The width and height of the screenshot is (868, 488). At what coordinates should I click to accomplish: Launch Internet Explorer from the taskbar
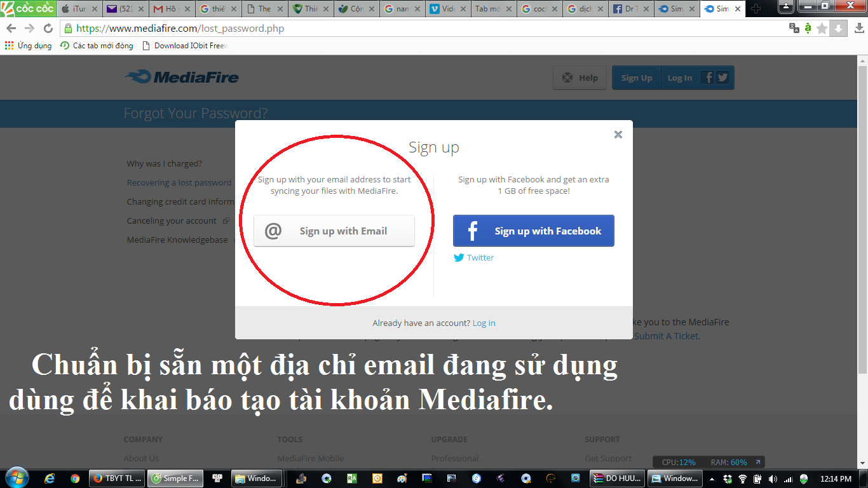[x=50, y=478]
